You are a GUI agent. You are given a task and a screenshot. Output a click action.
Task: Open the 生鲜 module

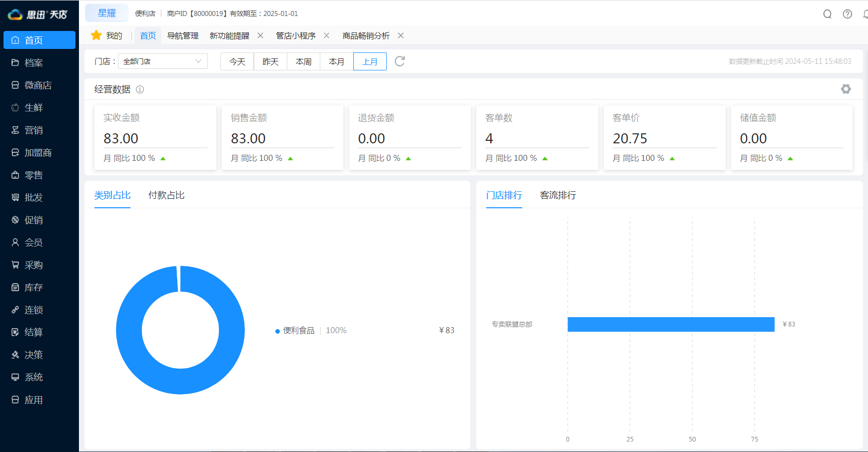33,107
